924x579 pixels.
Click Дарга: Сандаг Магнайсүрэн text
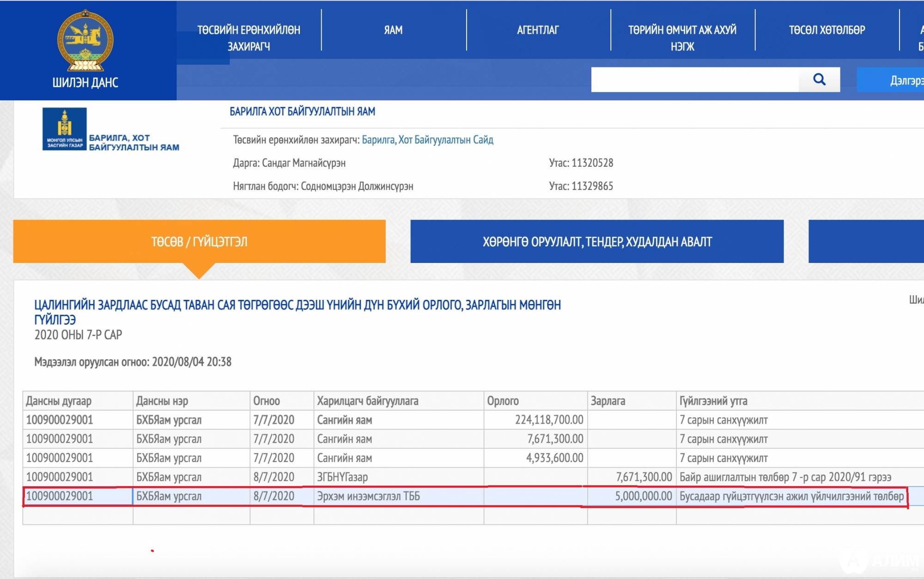[289, 163]
